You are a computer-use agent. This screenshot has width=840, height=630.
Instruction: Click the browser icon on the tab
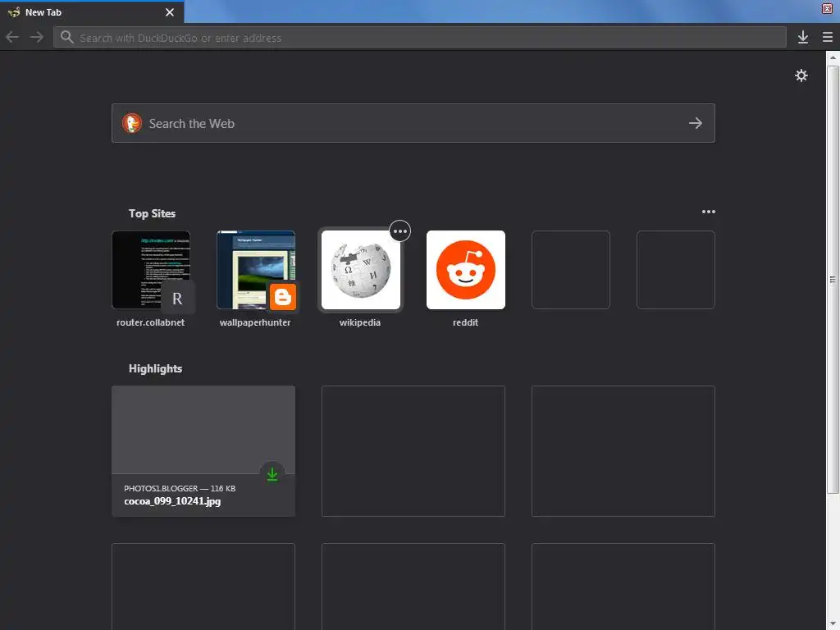click(14, 11)
